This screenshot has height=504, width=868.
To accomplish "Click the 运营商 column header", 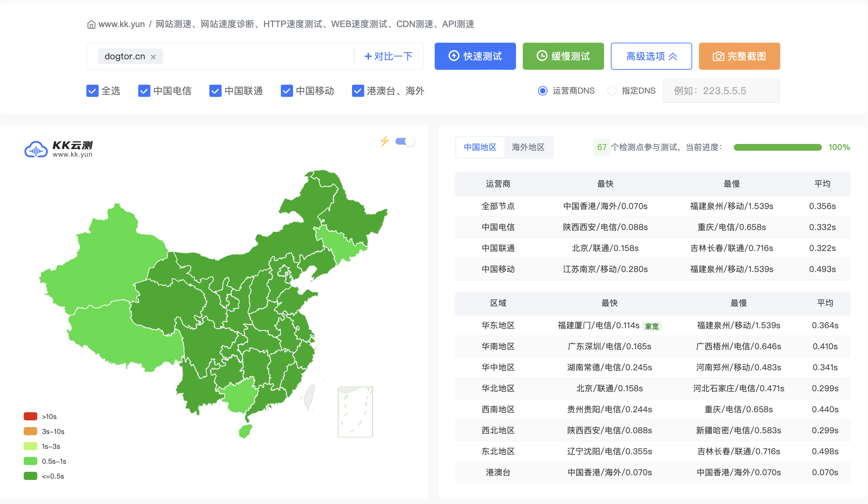I will pos(498,184).
